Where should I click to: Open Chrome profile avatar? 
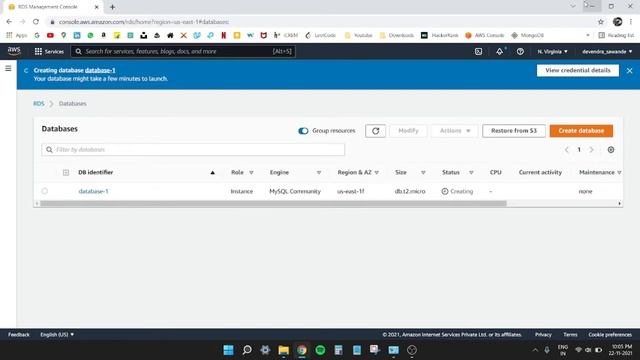tap(618, 22)
